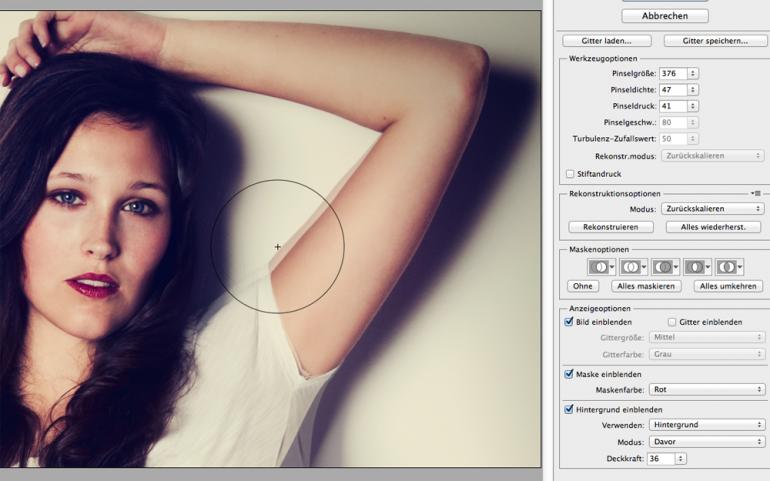Click the Pinseldruck value field

(673, 106)
